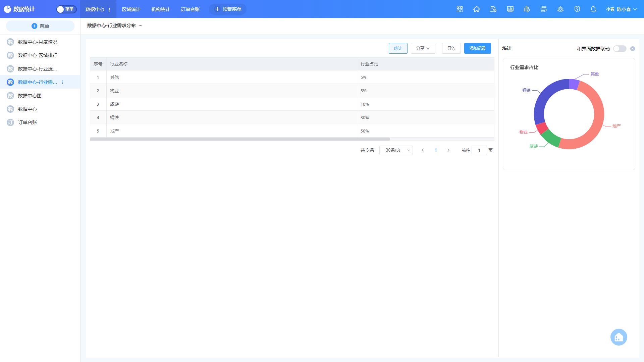644x362 pixels.
Task: Open ellipsis menu next to page title
Action: 141,25
